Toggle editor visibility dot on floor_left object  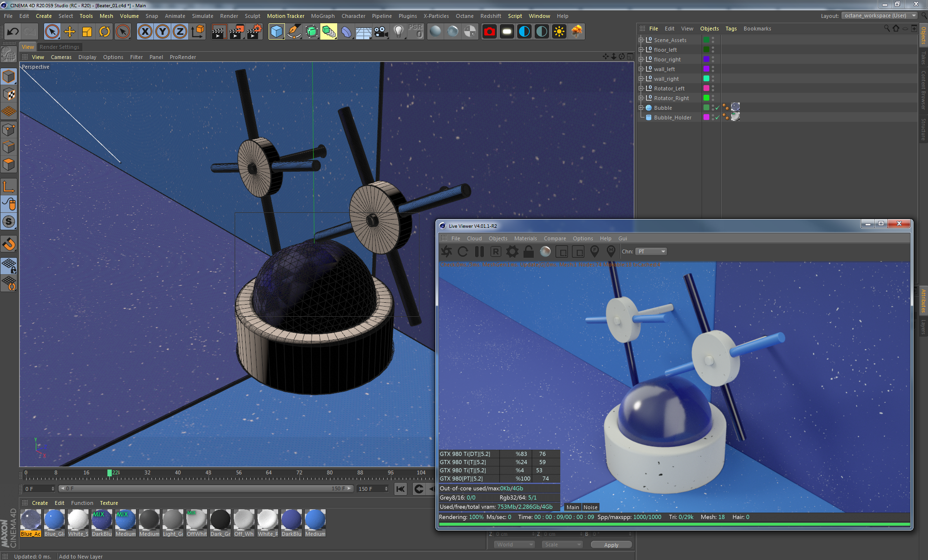[x=713, y=48]
